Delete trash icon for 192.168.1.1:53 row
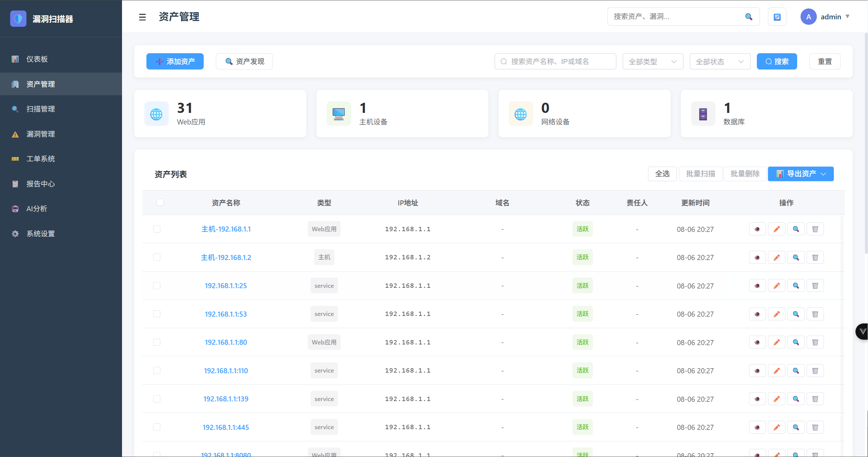 click(815, 314)
